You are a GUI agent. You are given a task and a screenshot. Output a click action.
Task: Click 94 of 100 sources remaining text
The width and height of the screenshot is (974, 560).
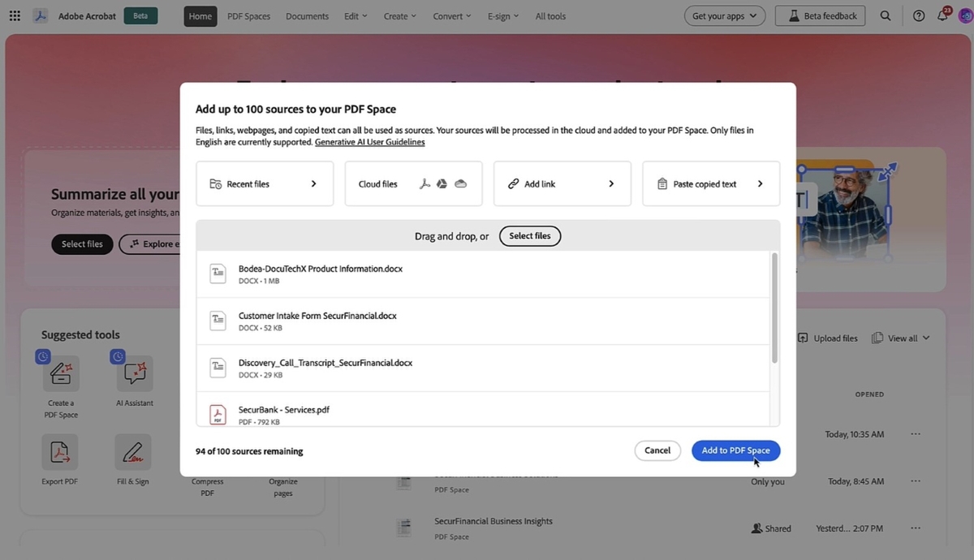pos(249,451)
